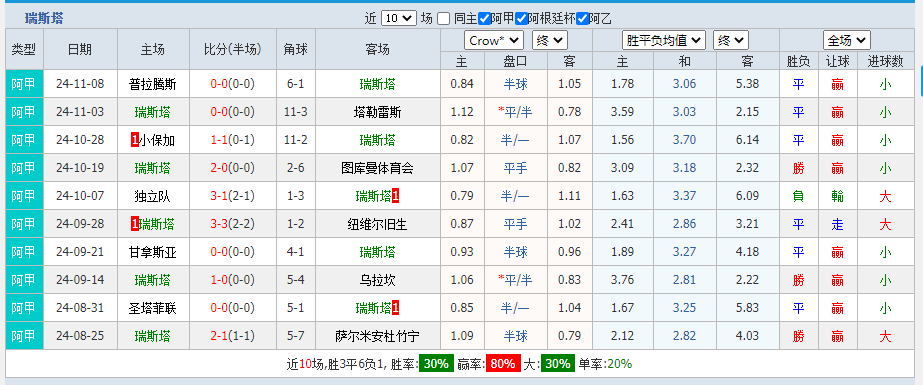
Task: Click score 2-0(0-0) on 24-10-19
Action: coord(233,168)
